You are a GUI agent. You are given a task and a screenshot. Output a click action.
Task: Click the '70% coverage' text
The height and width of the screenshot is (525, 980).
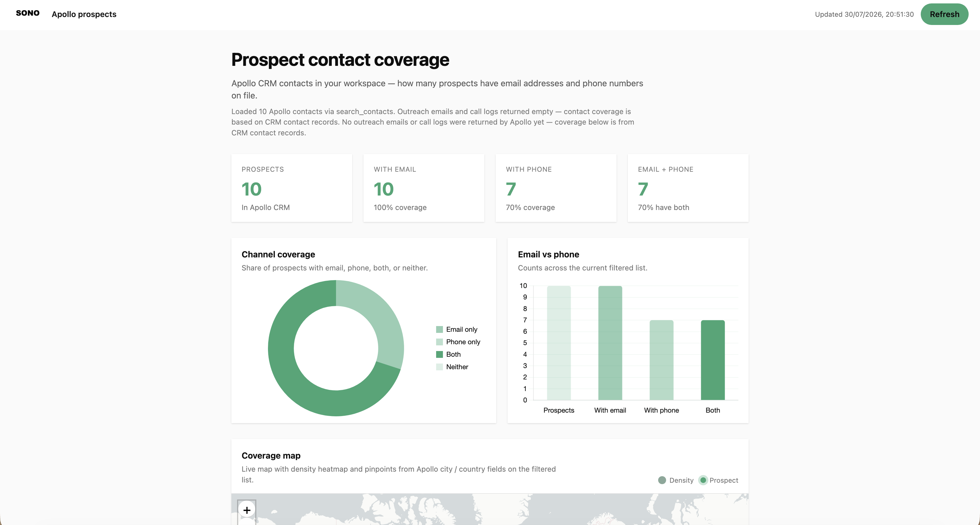(x=530, y=207)
